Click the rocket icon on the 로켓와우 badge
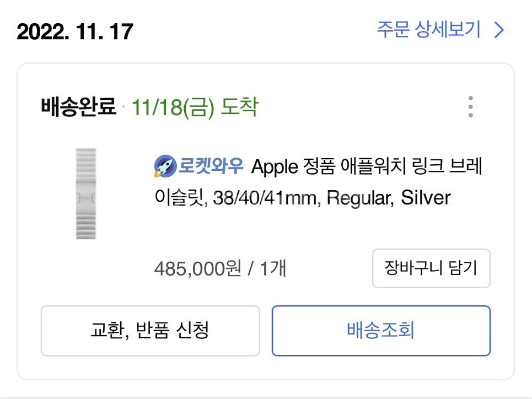 pyautogui.click(x=165, y=166)
